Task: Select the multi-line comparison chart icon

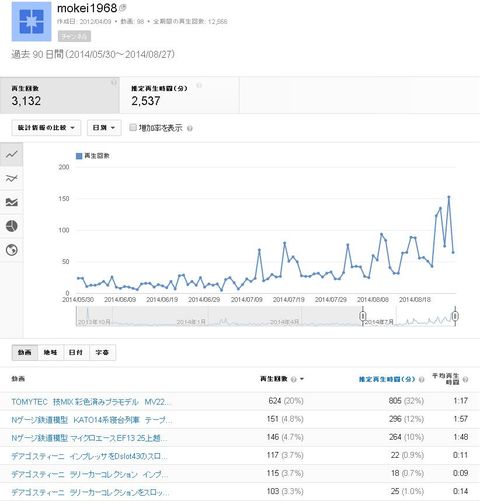Action: 12,178
